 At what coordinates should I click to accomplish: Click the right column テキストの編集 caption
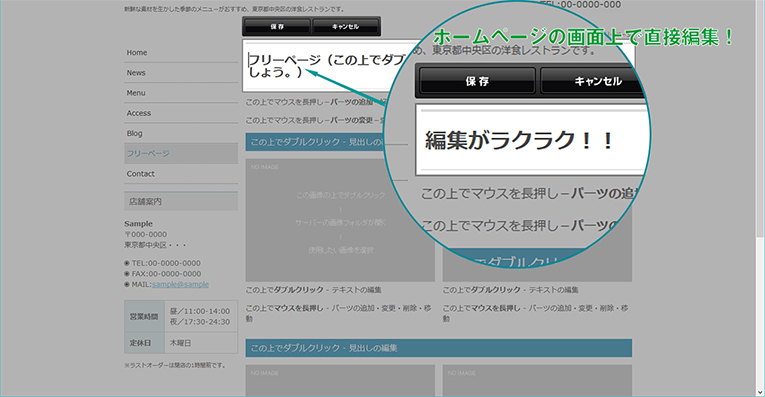tap(511, 290)
